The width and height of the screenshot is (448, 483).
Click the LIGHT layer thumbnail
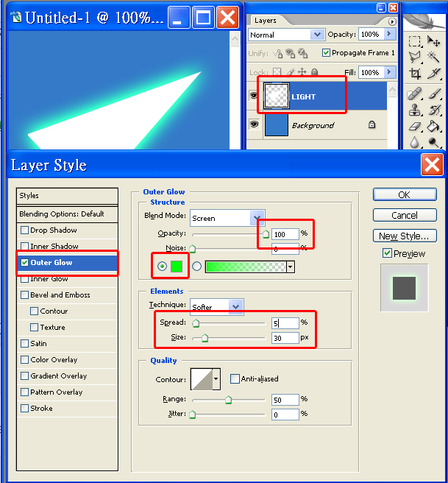277,96
